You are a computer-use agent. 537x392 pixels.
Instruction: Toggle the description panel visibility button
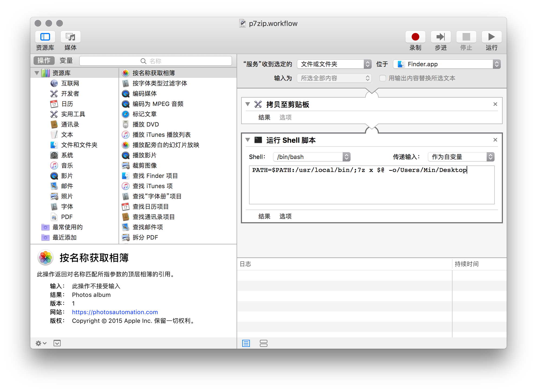pyautogui.click(x=57, y=343)
